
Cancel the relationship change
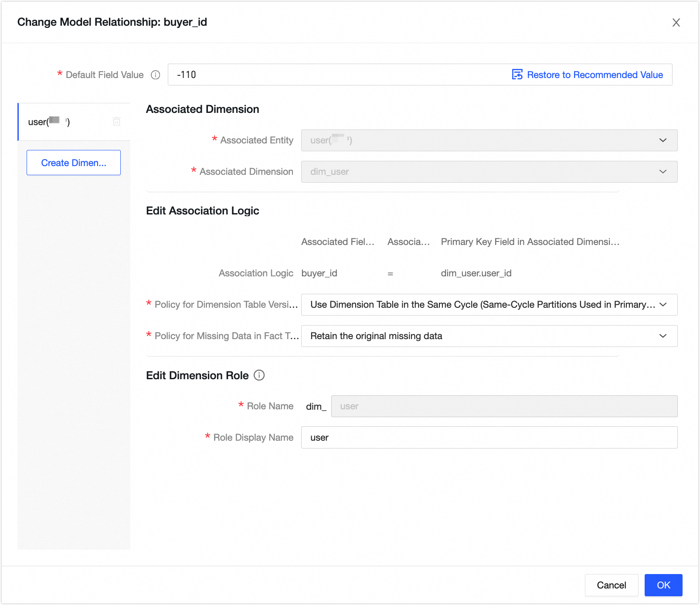click(611, 585)
